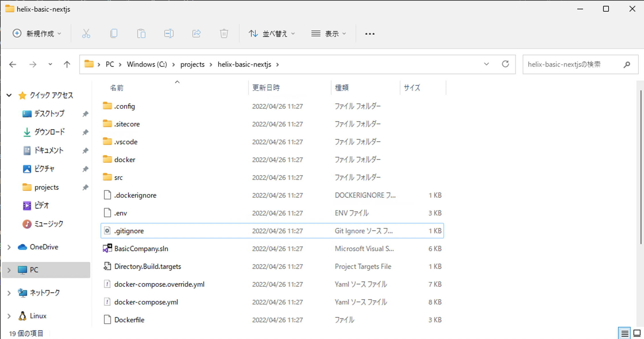The image size is (644, 339).
Task: Expand the chevron after helix-basic-nextjs breadcrumb
Action: click(277, 65)
